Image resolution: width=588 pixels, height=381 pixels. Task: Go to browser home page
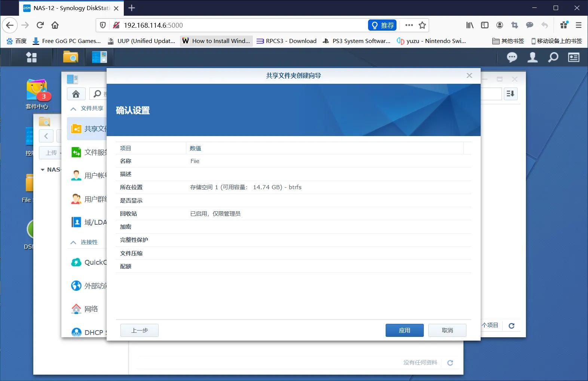(55, 25)
